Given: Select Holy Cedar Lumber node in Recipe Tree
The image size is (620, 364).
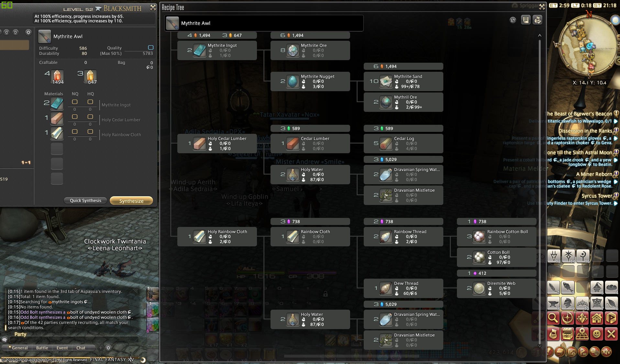Looking at the screenshot, I should click(x=217, y=144).
